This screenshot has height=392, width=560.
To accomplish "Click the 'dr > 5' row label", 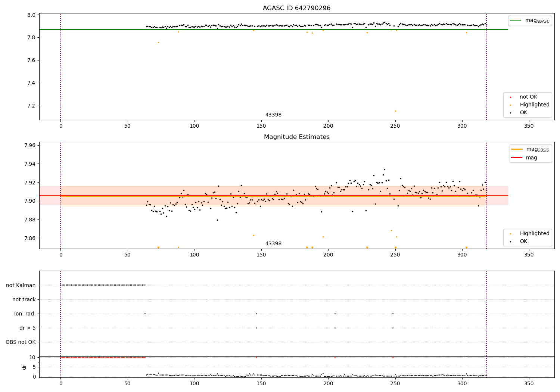I will click(28, 328).
